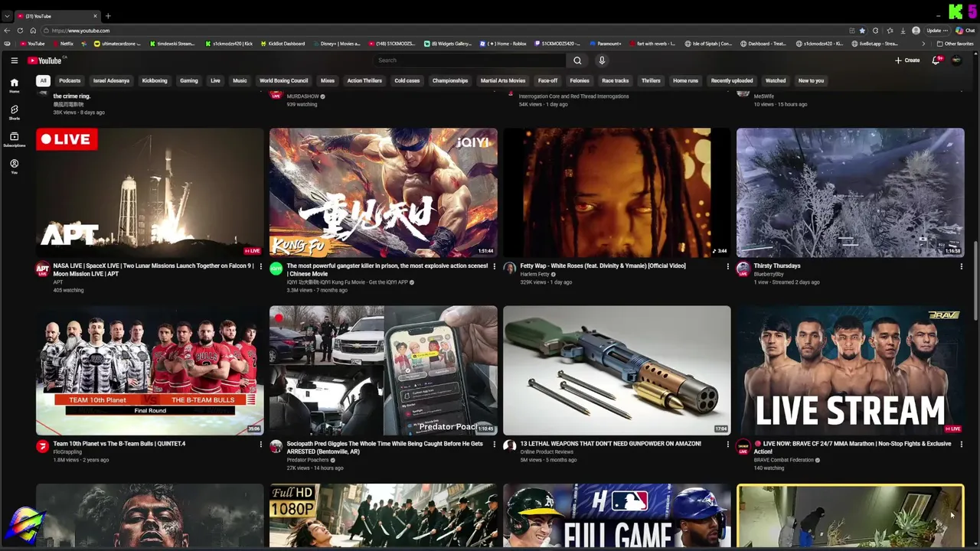
Task: Select the Watched filter chip
Action: pos(776,80)
